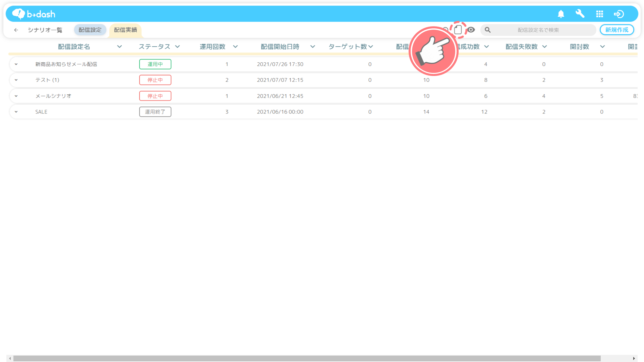This screenshot has width=644, height=362.
Task: Go back using the left arrow
Action: [16, 30]
